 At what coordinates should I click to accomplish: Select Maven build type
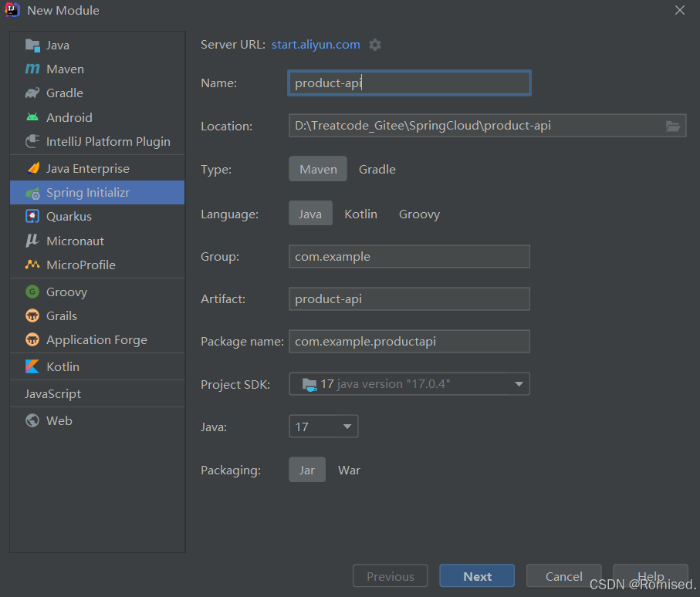pyautogui.click(x=318, y=169)
